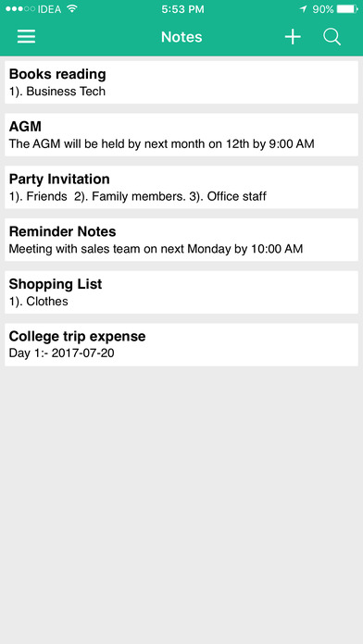Open the College trip expense note
The height and width of the screenshot is (644, 363).
point(181,345)
